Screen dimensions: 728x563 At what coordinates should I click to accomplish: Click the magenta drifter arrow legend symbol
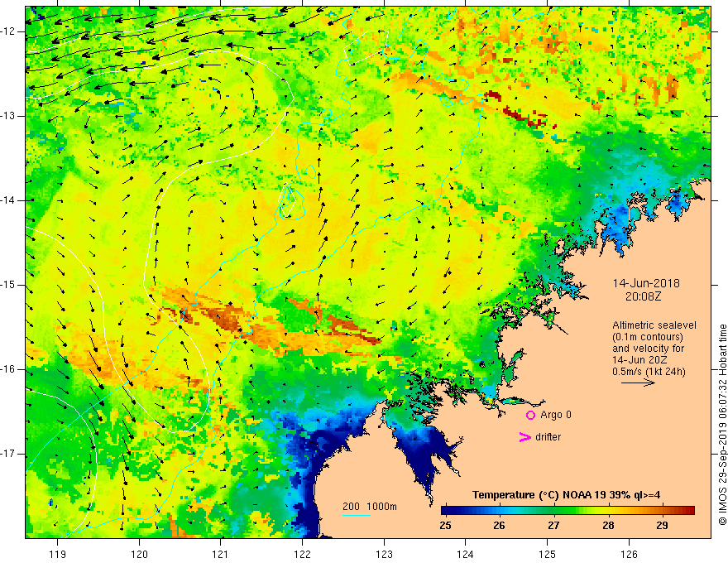(x=525, y=437)
